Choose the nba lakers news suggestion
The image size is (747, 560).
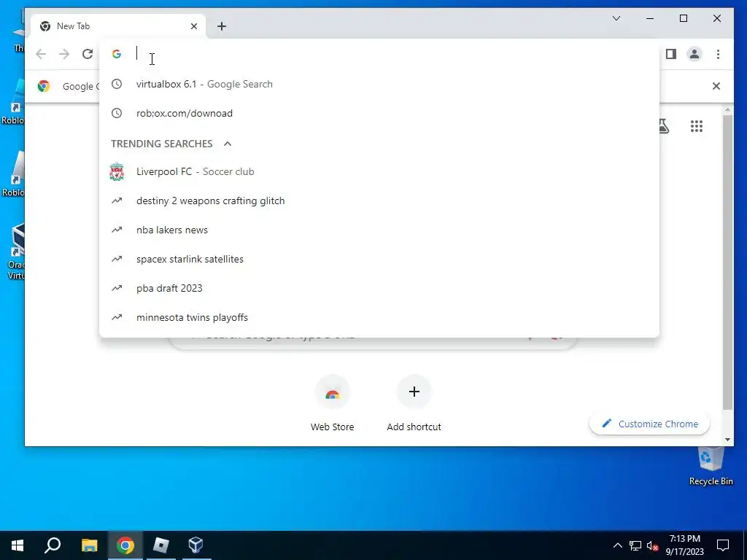pyautogui.click(x=379, y=230)
